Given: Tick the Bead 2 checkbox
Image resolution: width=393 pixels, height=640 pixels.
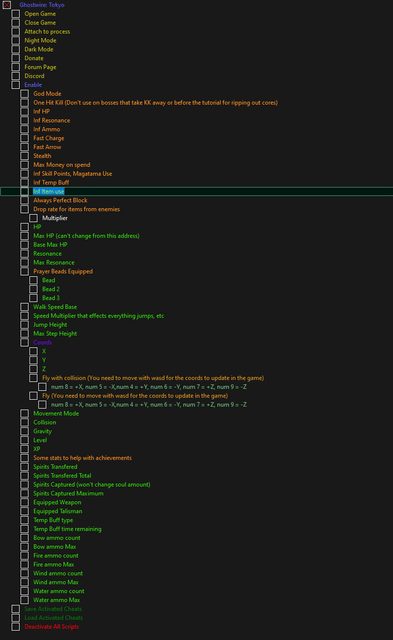Looking at the screenshot, I should click(33, 289).
